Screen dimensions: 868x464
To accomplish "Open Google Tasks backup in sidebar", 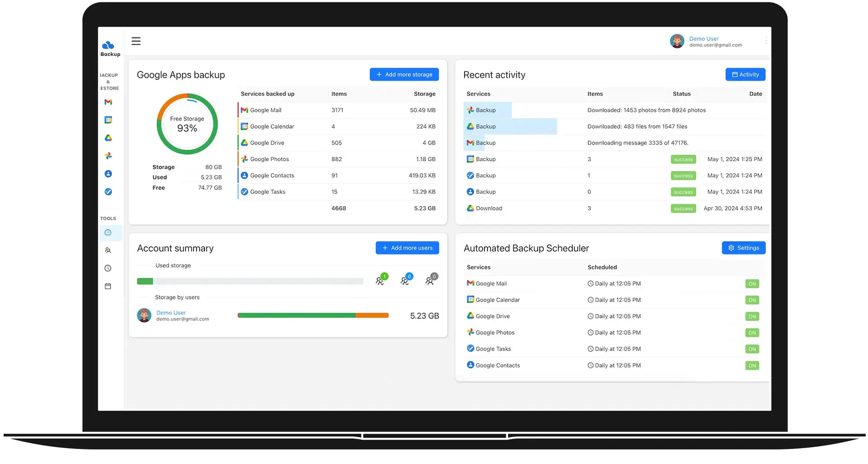I will coord(108,192).
